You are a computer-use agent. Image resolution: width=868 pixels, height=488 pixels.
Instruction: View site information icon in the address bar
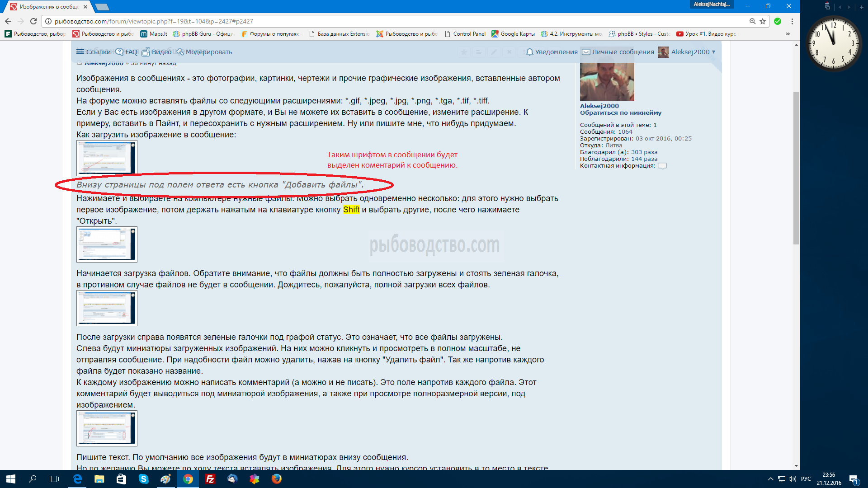tap(48, 21)
